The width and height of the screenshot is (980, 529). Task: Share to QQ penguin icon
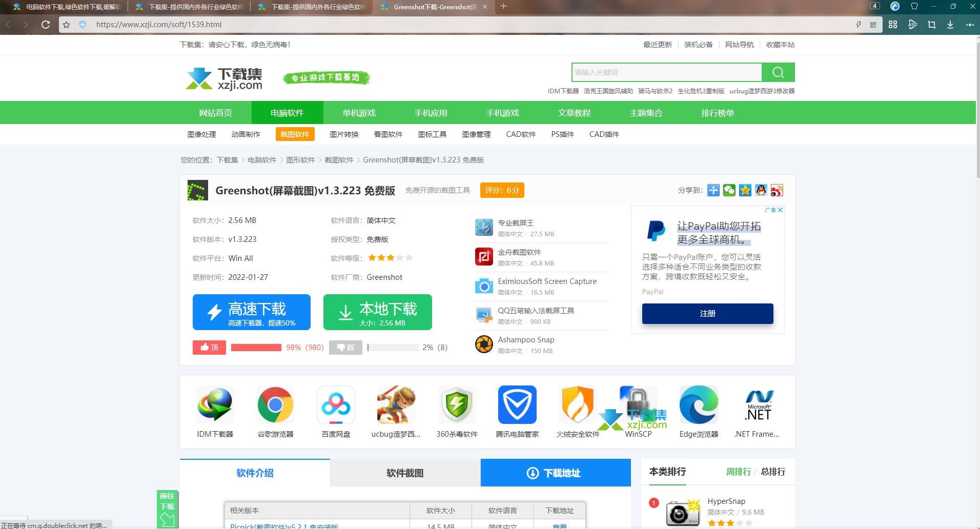pyautogui.click(x=761, y=190)
